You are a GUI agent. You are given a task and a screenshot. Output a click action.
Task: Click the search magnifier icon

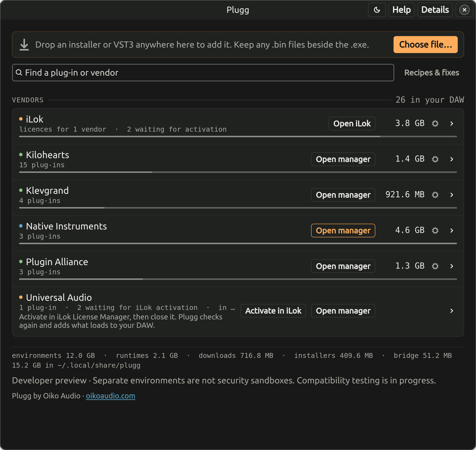point(19,72)
